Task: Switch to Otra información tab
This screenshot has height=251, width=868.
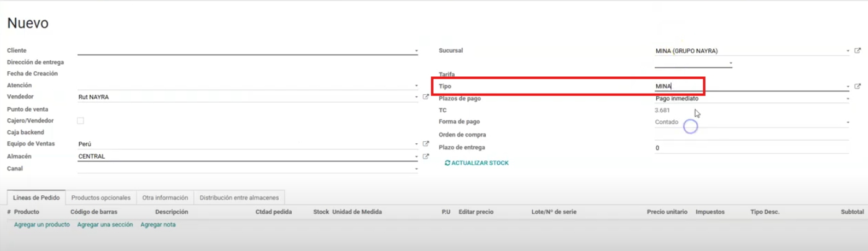Action: click(165, 198)
